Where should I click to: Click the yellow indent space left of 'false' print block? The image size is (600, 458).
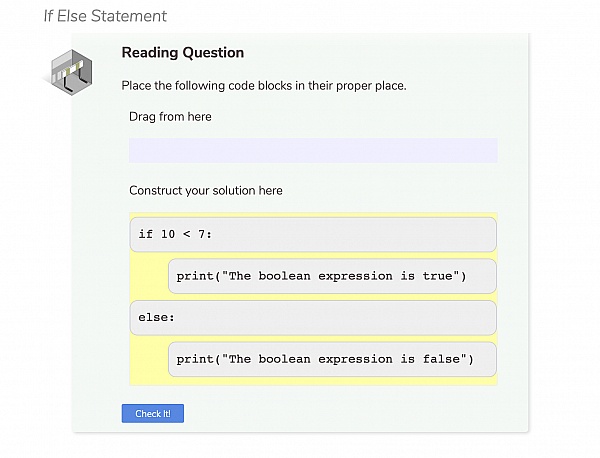tap(149, 359)
